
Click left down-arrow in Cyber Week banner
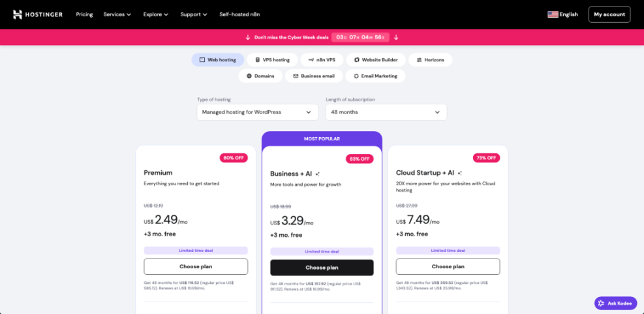(248, 37)
